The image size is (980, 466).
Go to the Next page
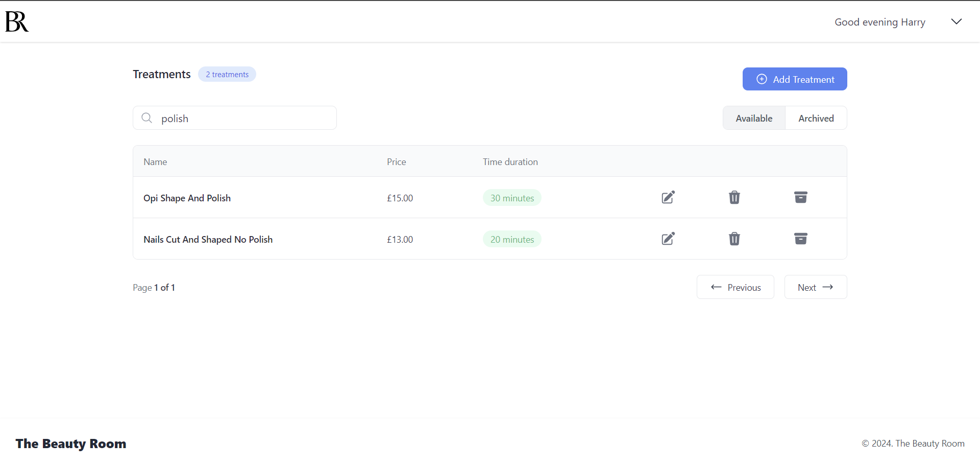click(x=815, y=287)
